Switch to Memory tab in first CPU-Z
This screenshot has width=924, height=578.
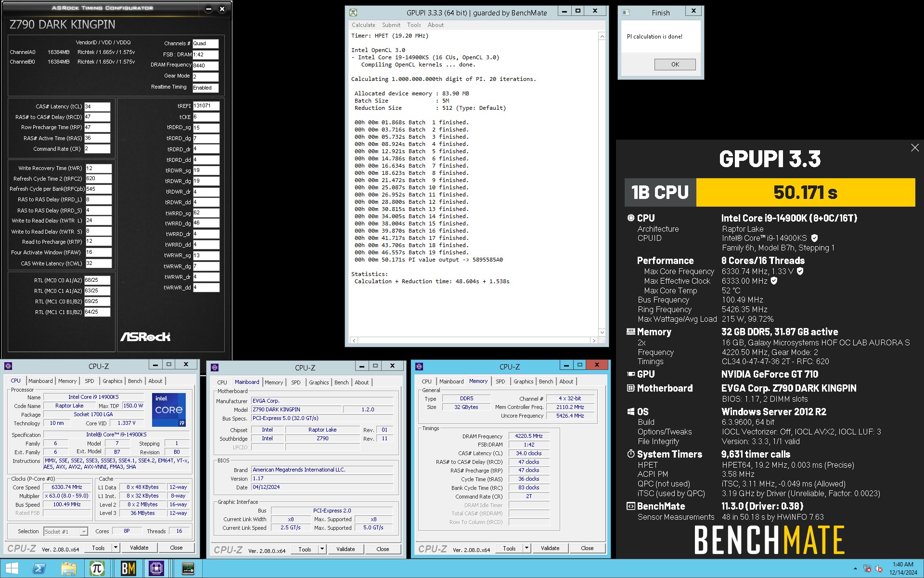pos(67,381)
